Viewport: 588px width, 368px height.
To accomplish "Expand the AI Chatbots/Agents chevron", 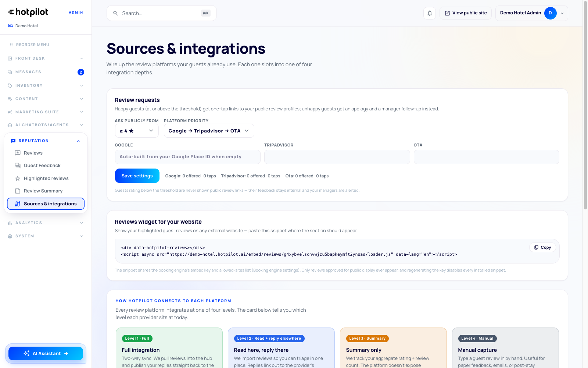I will click(x=82, y=125).
